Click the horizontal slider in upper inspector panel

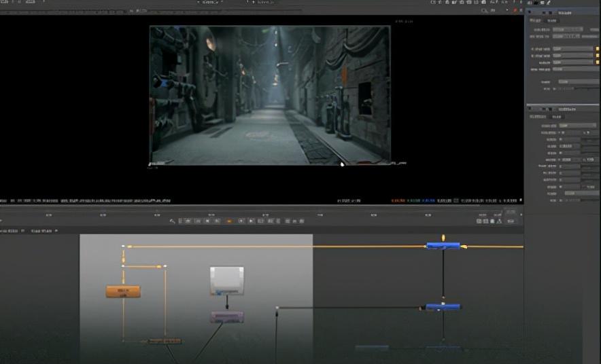point(575,88)
